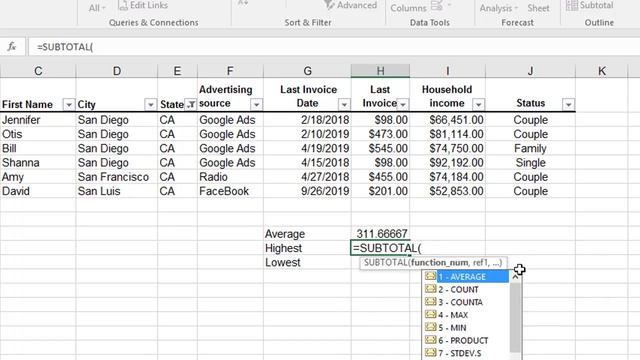Open Last Invoice Date filter dropdown
Image resolution: width=640 pixels, height=360 pixels.
pyautogui.click(x=344, y=105)
